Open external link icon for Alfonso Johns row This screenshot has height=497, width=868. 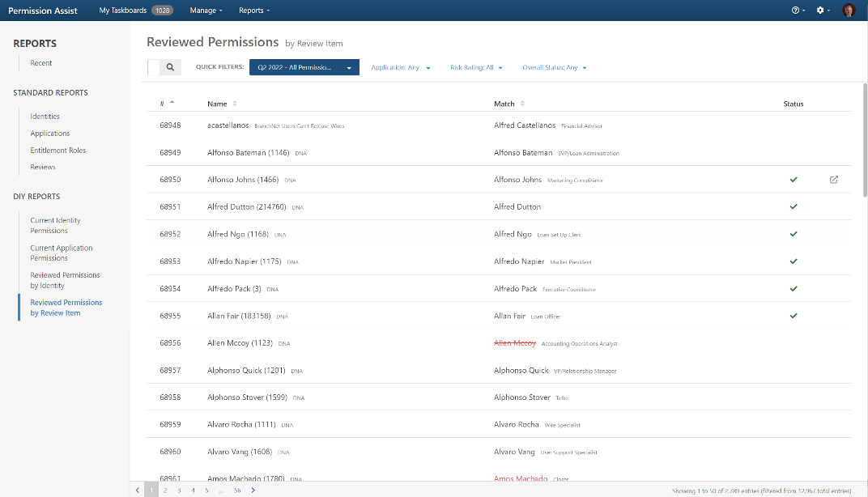[x=834, y=180]
